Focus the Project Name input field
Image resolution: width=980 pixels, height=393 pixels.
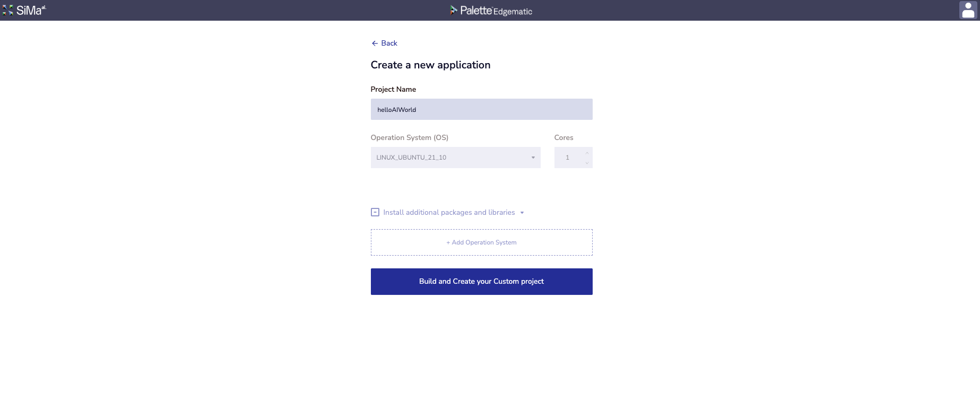481,109
